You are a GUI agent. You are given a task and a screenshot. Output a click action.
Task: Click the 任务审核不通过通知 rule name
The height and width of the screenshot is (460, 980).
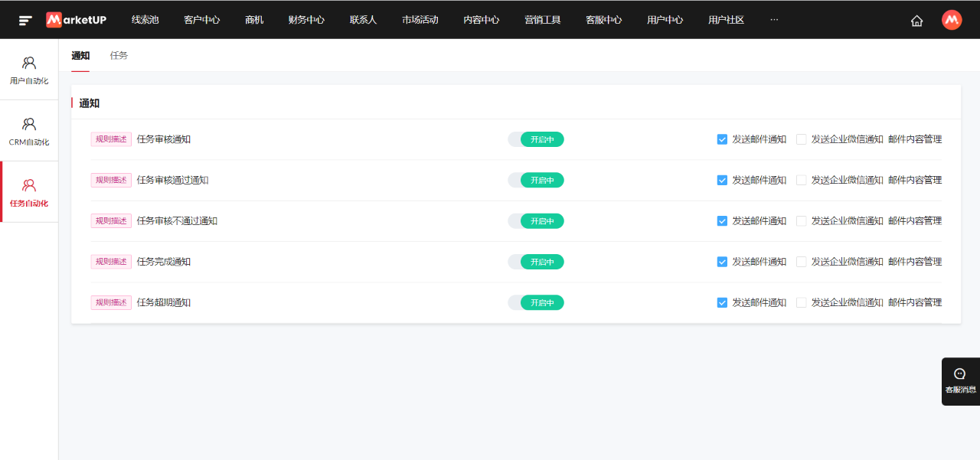click(x=178, y=220)
